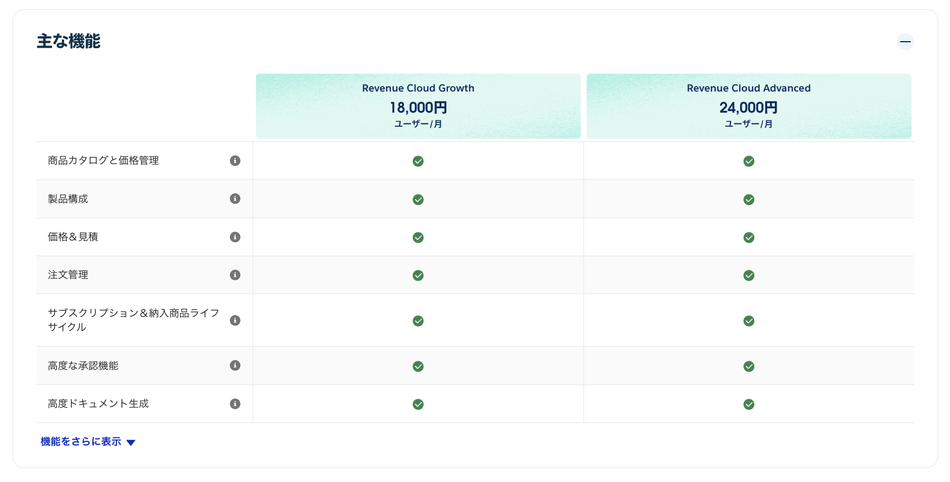950x482 pixels.
Task: Click the 高度ドキュメント生成 row label
Action: (x=98, y=404)
